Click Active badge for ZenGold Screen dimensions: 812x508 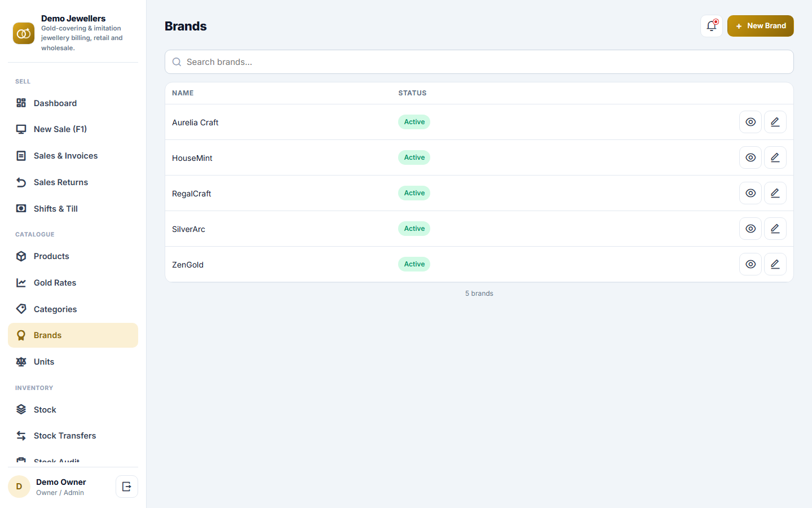pyautogui.click(x=414, y=264)
